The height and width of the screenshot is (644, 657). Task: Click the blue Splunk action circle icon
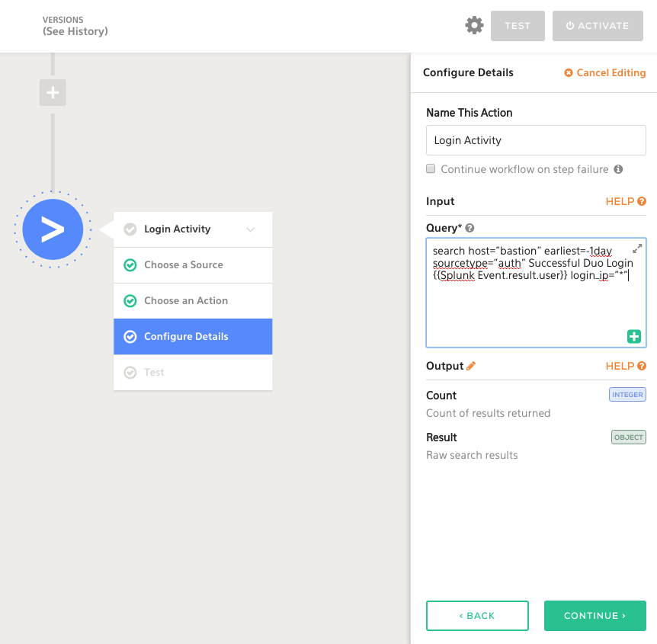pyautogui.click(x=53, y=229)
